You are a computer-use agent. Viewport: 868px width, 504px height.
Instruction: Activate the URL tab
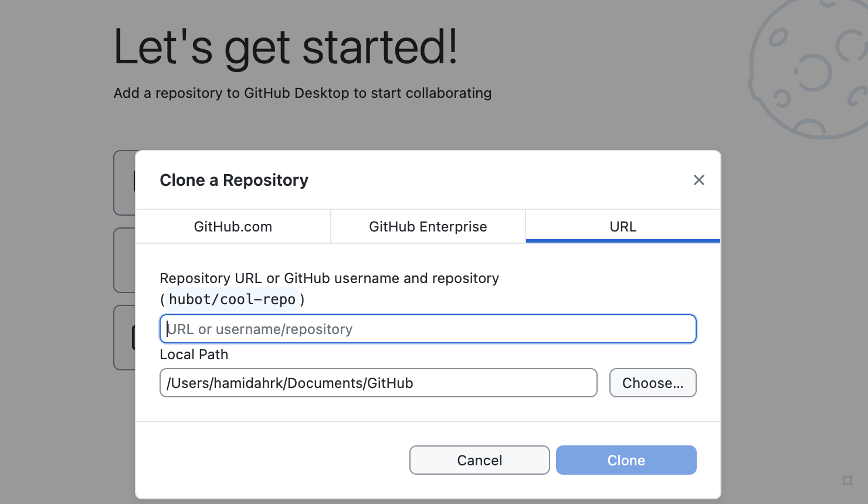[622, 226]
